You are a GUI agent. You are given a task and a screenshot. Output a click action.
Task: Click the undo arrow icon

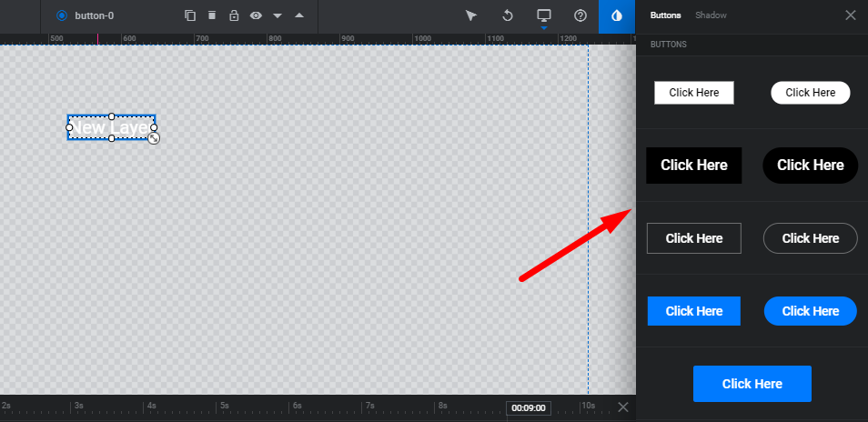(x=508, y=15)
